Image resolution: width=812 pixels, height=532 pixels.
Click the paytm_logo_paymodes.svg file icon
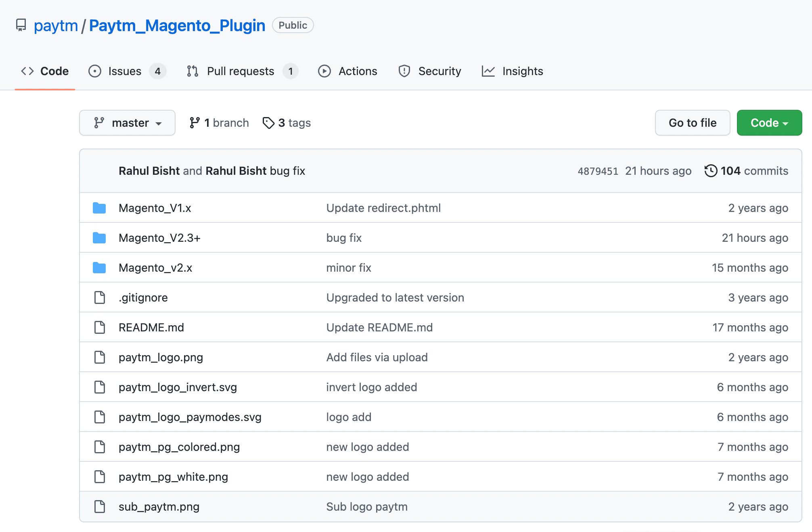pos(99,417)
